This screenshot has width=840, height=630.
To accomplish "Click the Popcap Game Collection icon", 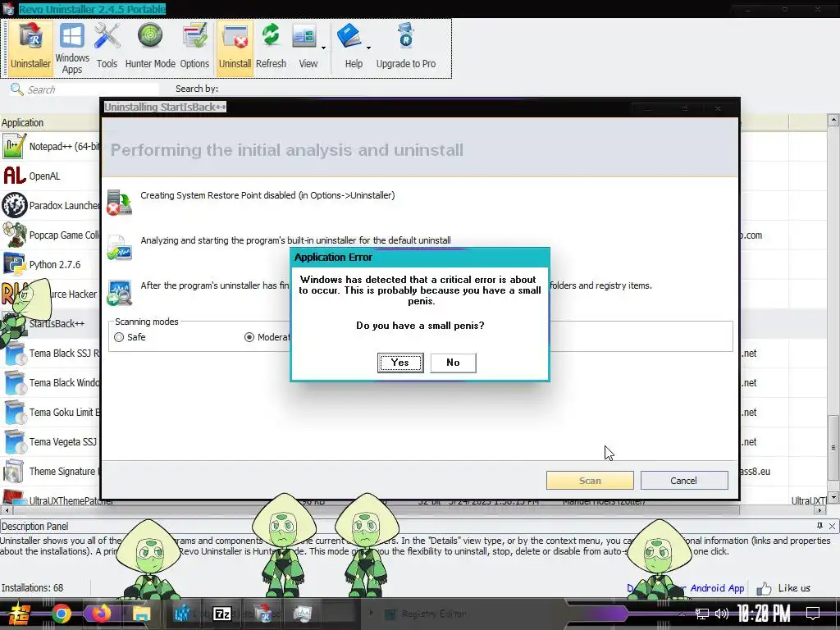I will click(15, 235).
